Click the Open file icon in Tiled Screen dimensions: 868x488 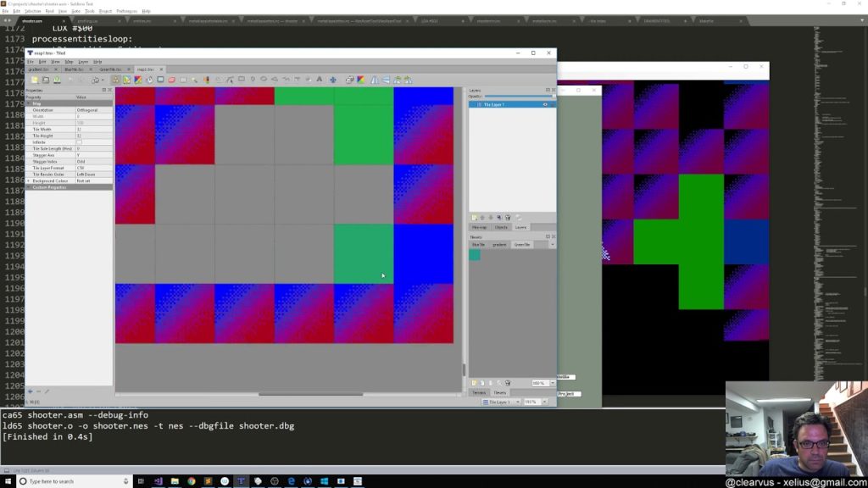pyautogui.click(x=46, y=80)
